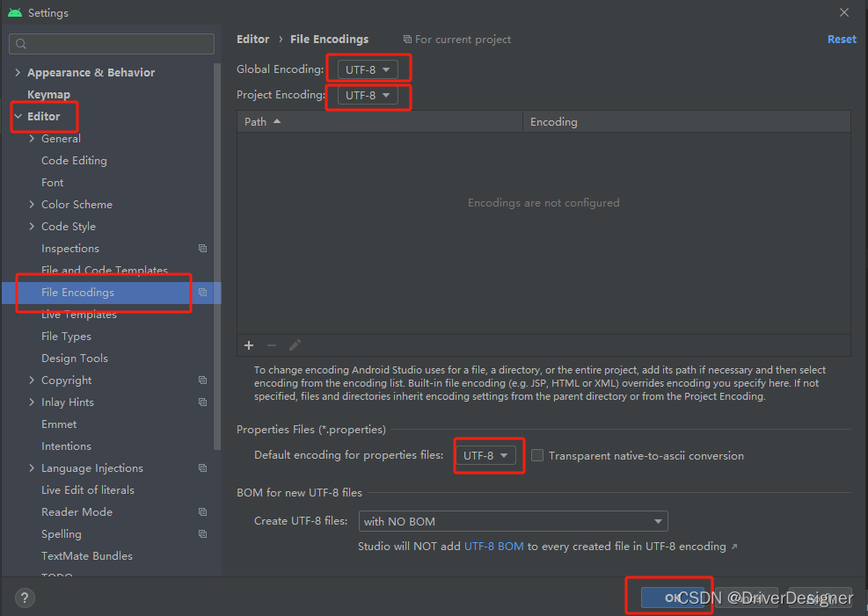Click the Path column header
The height and width of the screenshot is (616, 868).
point(380,121)
